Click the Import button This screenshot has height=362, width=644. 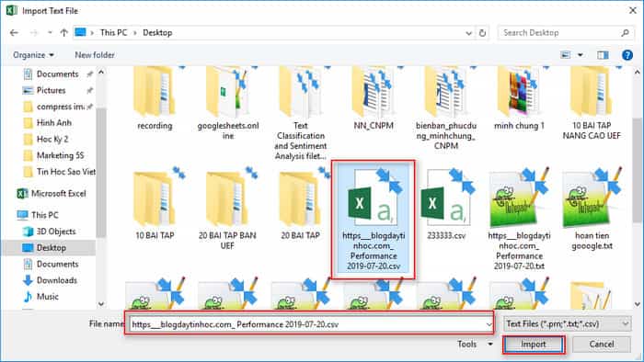click(534, 345)
